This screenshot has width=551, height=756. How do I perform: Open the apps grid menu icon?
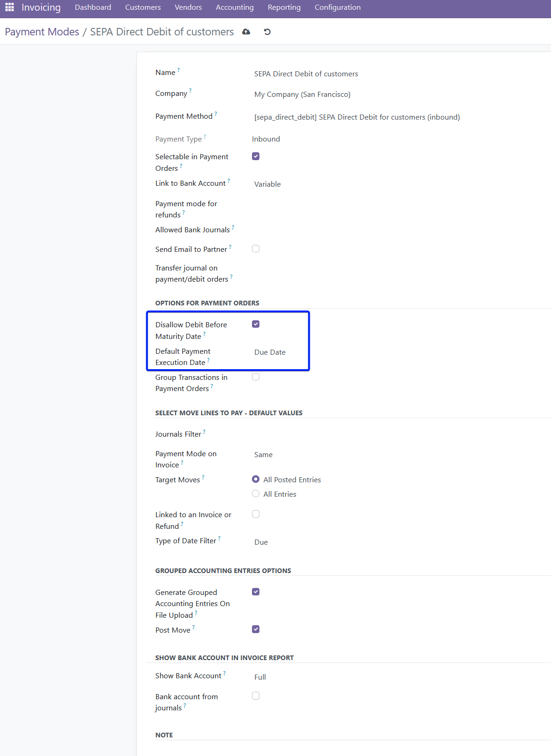(x=9, y=7)
